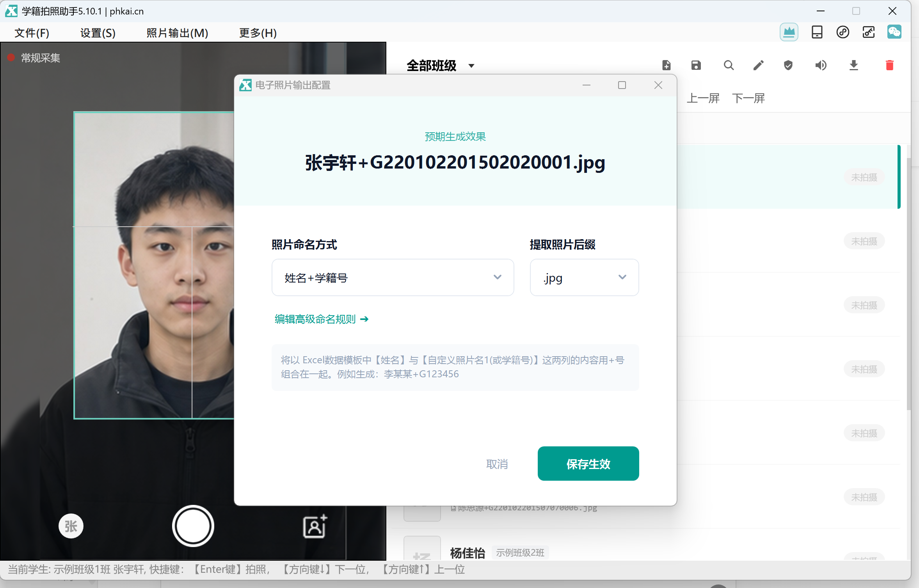Screen dimensions: 919x588
Task: Open the 姓名+学籍号 naming method dropdown
Action: pos(393,278)
